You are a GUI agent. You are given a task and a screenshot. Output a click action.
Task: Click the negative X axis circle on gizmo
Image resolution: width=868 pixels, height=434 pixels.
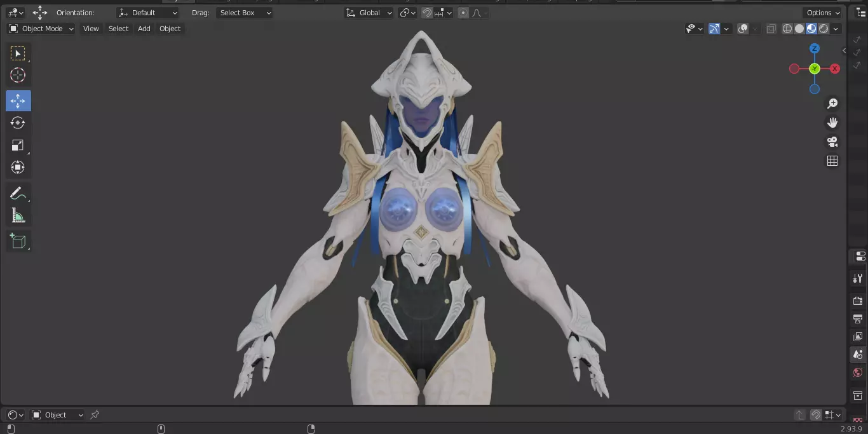[794, 69]
